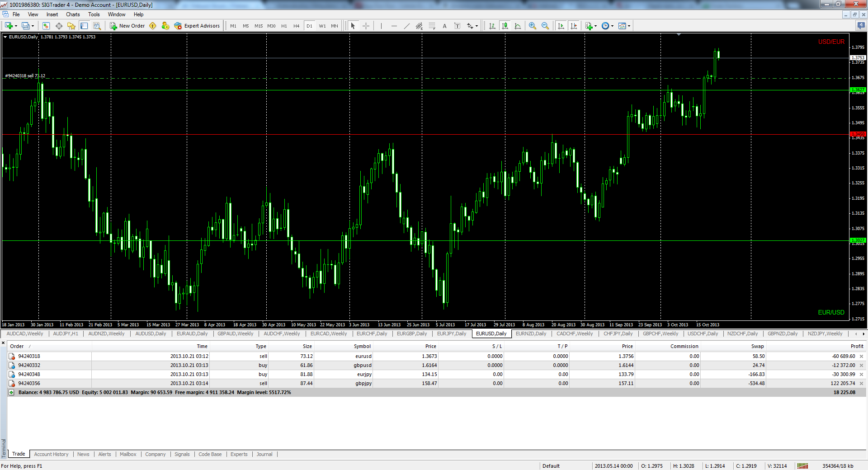
Task: Switch to the GBPCHF,Weekly chart tab
Action: pyautogui.click(x=660, y=334)
